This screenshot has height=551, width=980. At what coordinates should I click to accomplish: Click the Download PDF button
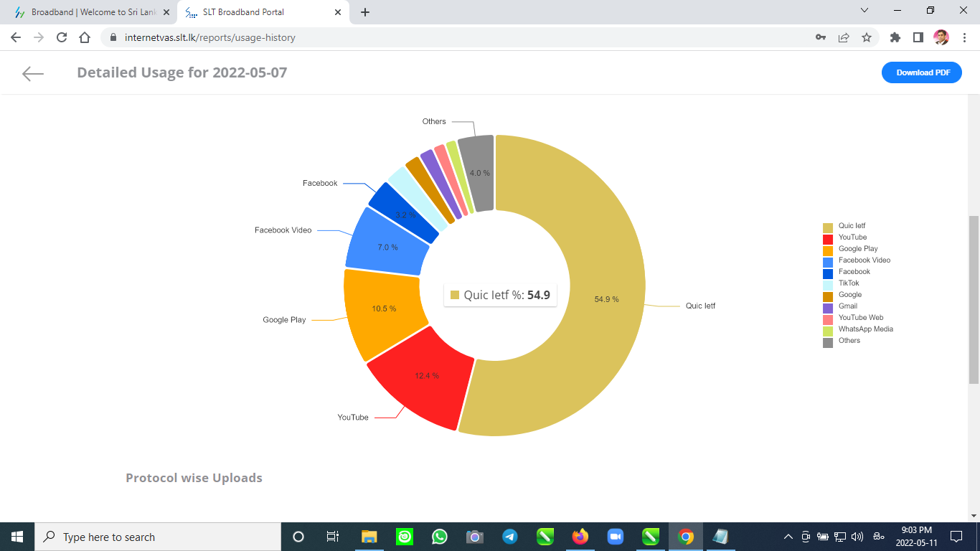point(922,72)
